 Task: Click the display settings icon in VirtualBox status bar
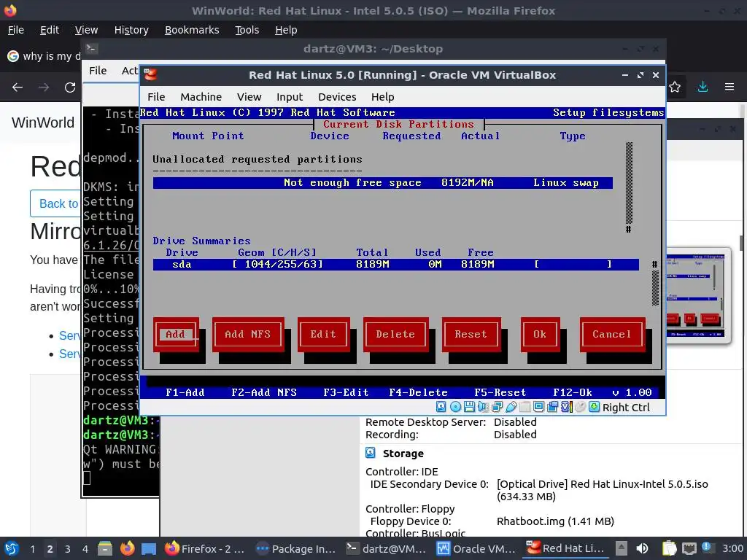(x=539, y=407)
